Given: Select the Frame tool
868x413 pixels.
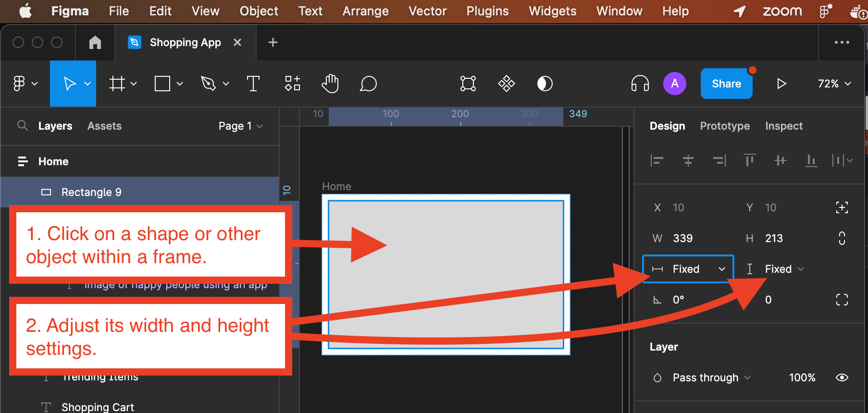Looking at the screenshot, I should [117, 84].
